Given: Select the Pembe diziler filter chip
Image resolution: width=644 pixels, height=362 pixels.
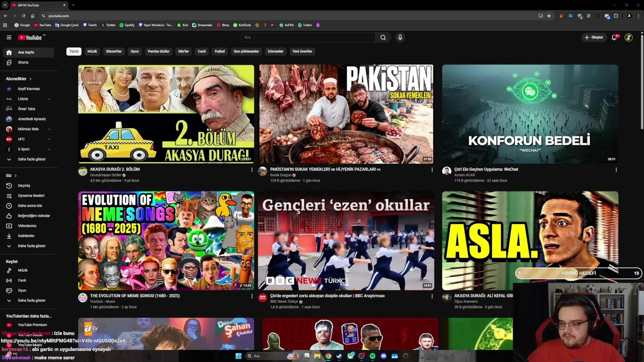Looking at the screenshot, I should (158, 51).
